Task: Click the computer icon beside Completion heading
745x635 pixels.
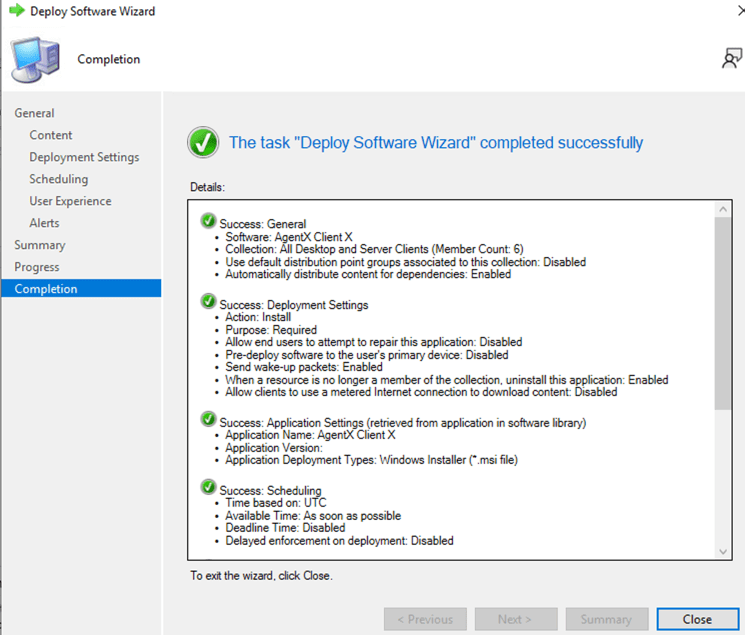Action: click(36, 60)
